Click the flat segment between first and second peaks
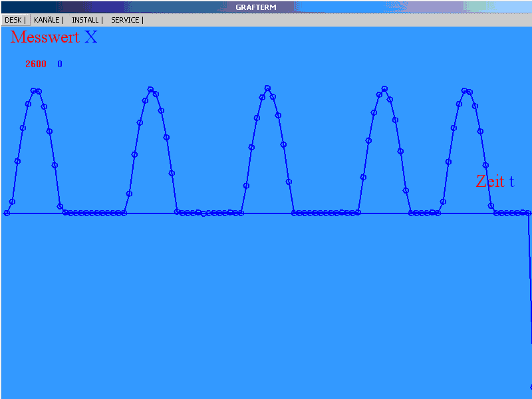This screenshot has width=532, height=399. [93, 213]
